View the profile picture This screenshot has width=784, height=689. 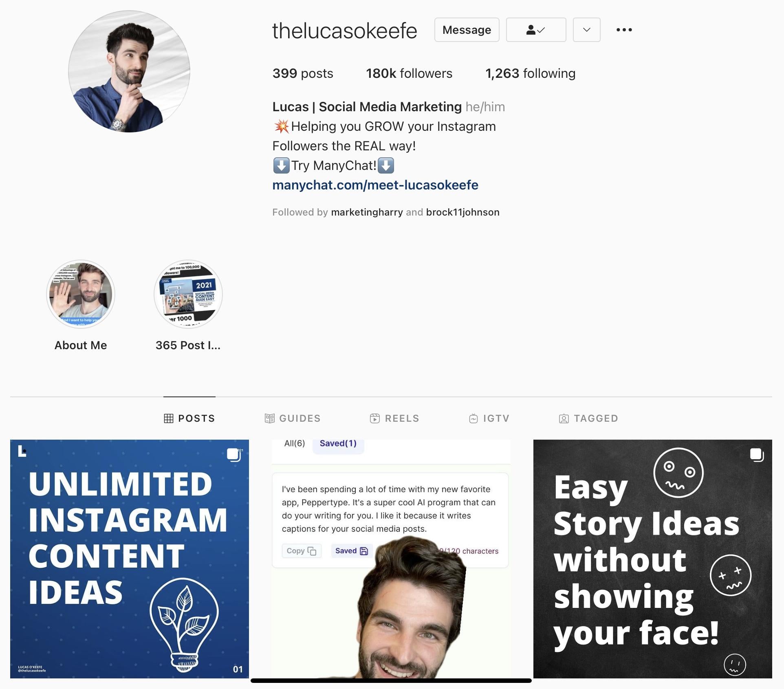click(129, 71)
